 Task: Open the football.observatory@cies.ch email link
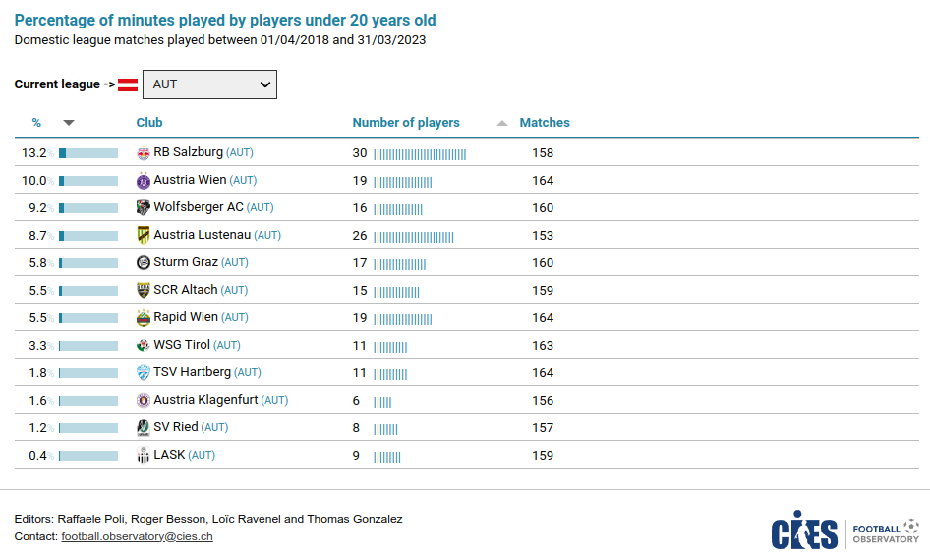point(137,536)
